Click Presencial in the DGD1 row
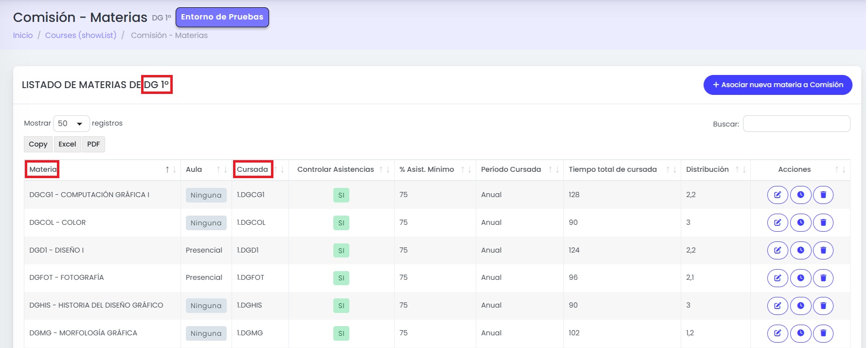This screenshot has height=348, width=868. [x=204, y=250]
